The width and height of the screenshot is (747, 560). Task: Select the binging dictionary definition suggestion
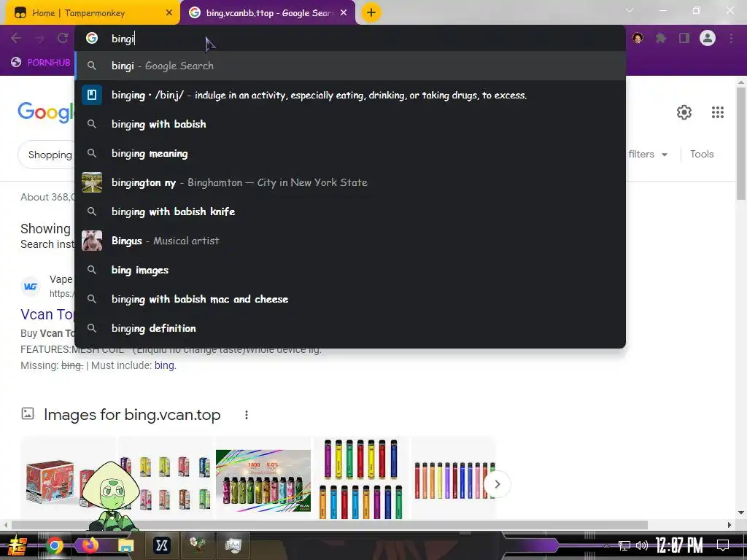pos(350,96)
